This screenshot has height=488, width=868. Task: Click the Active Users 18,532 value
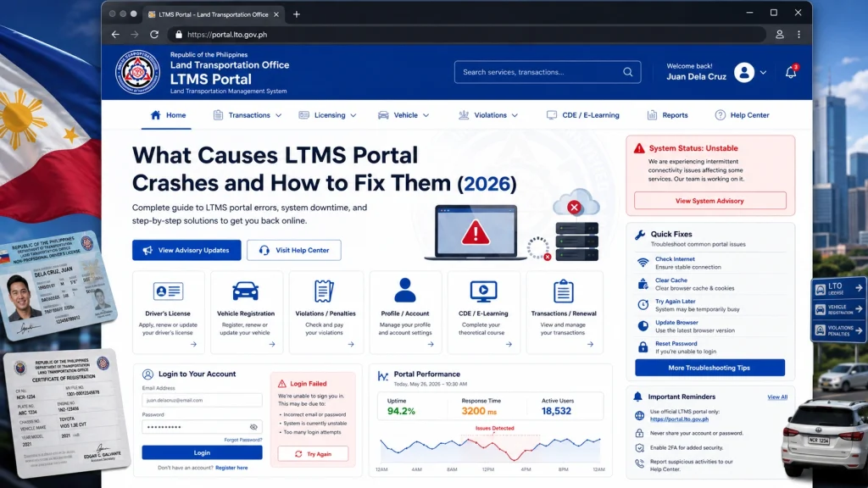[x=556, y=411]
